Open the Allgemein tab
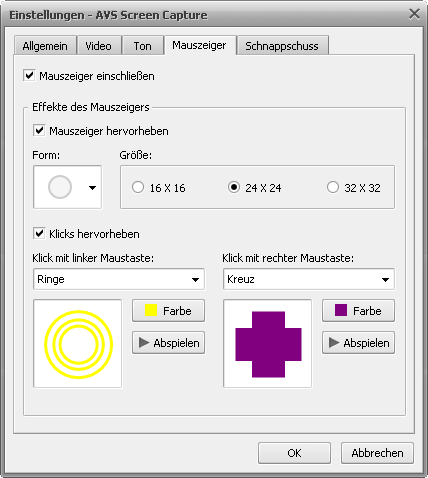The width and height of the screenshot is (428, 478). pos(45,46)
